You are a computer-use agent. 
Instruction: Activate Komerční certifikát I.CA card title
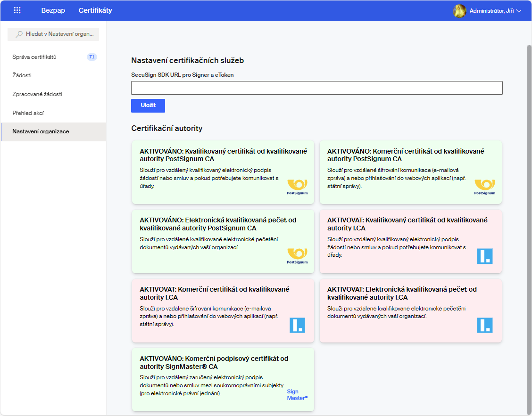pos(215,293)
